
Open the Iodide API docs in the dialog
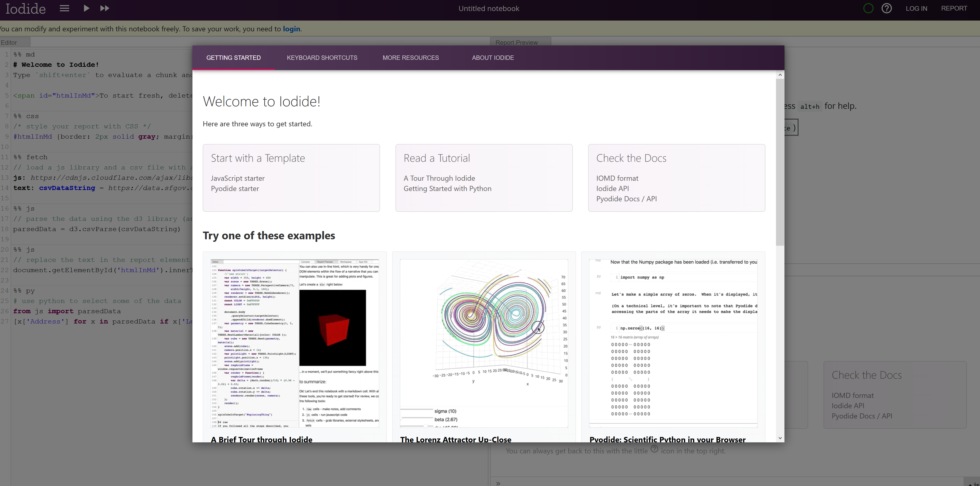[x=613, y=188]
